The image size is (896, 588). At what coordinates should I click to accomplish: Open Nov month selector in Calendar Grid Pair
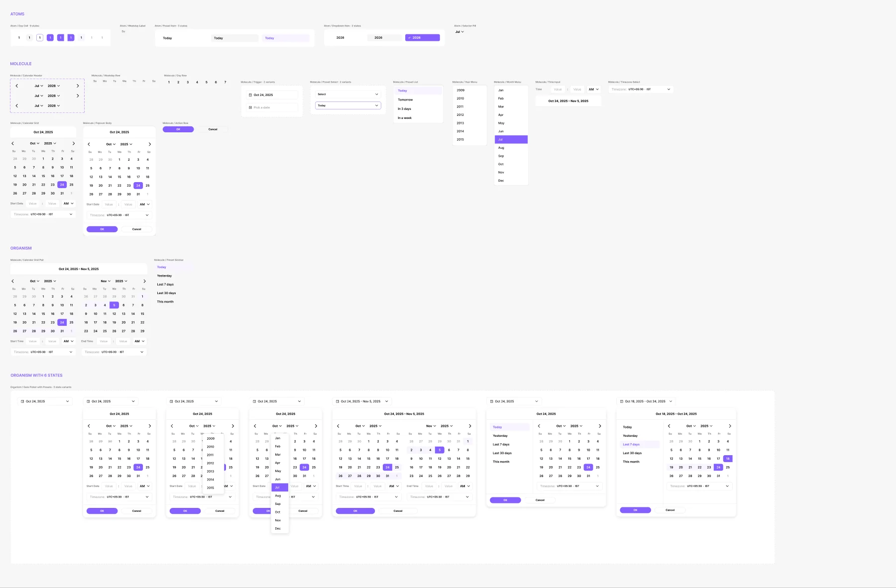(x=106, y=281)
